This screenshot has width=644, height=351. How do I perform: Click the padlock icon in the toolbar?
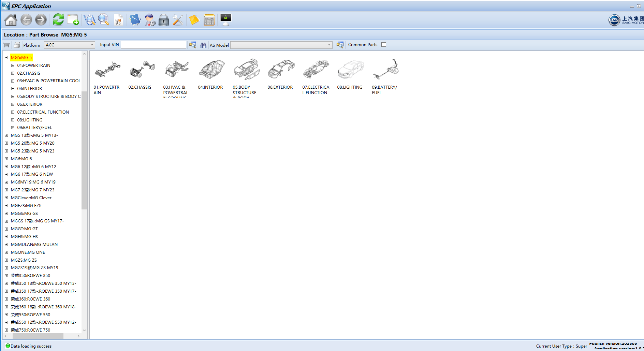click(x=164, y=20)
